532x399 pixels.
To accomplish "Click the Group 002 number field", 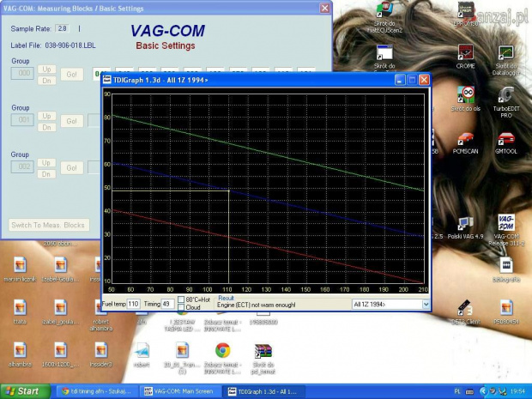I will [x=22, y=167].
